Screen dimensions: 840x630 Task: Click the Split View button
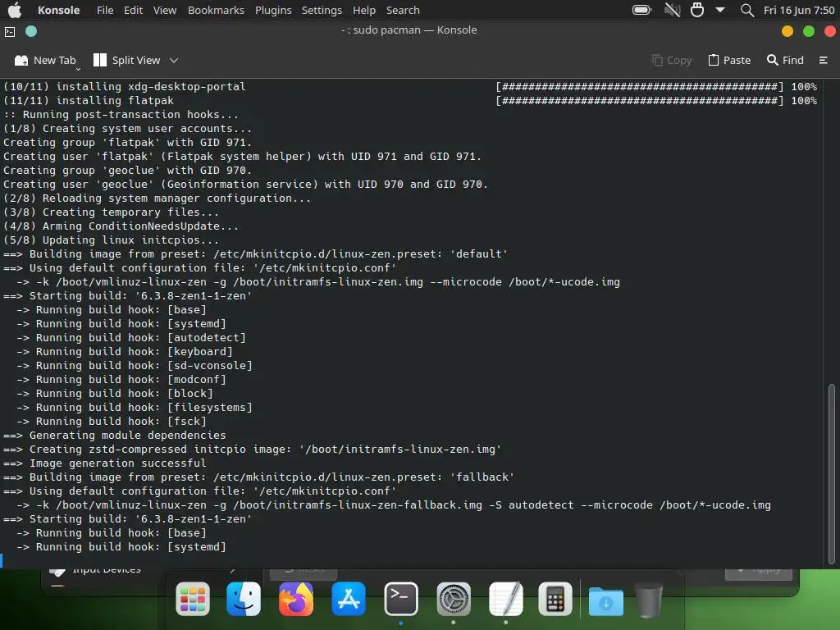pos(127,60)
